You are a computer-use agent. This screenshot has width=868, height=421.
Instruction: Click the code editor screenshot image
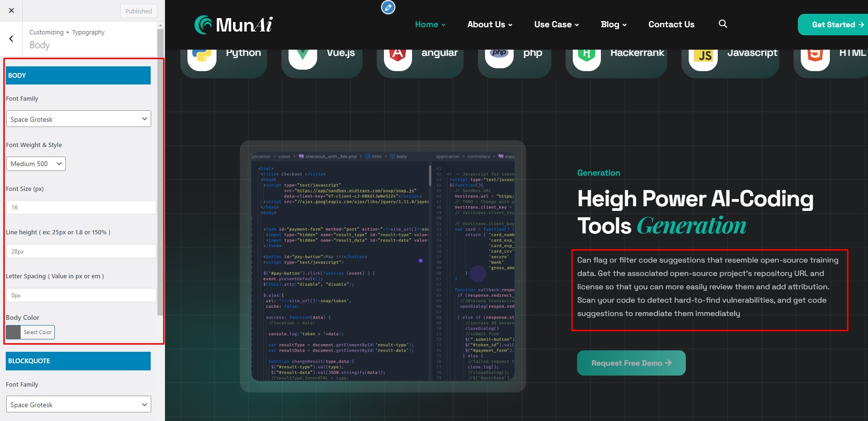pos(383,266)
